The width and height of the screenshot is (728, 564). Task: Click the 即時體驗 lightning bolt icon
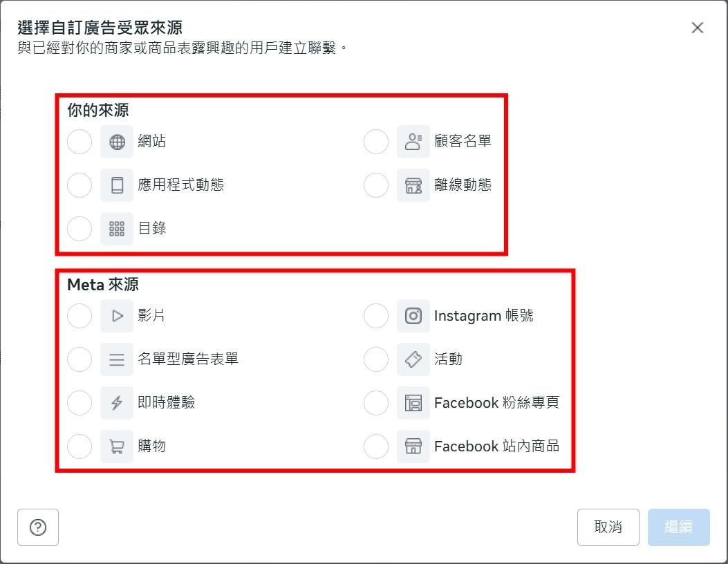(x=117, y=403)
